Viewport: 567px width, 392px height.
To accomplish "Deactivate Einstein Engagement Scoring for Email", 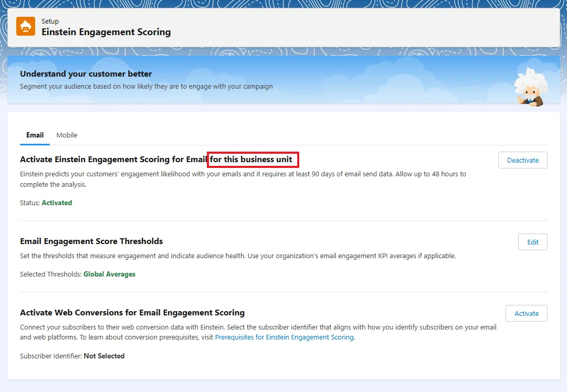I will pos(522,160).
